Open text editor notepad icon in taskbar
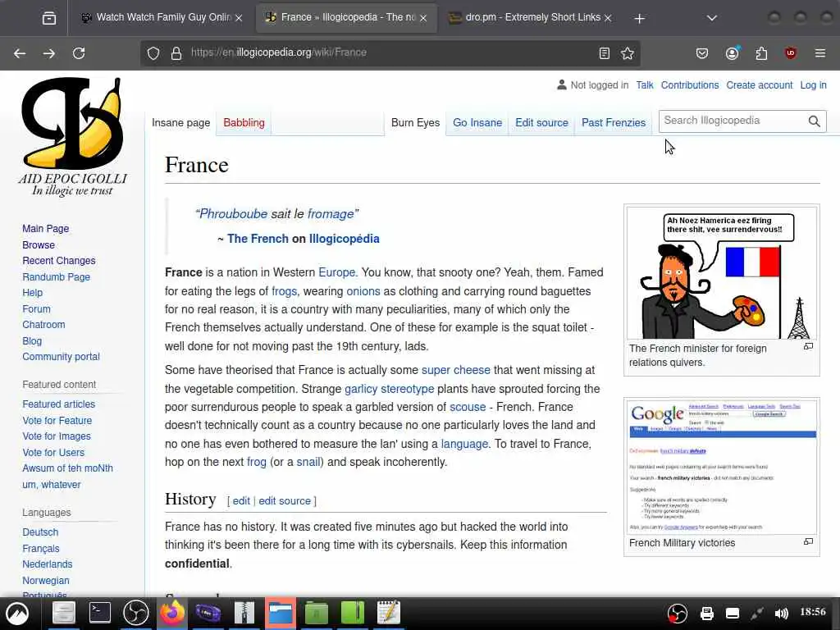 click(x=388, y=613)
